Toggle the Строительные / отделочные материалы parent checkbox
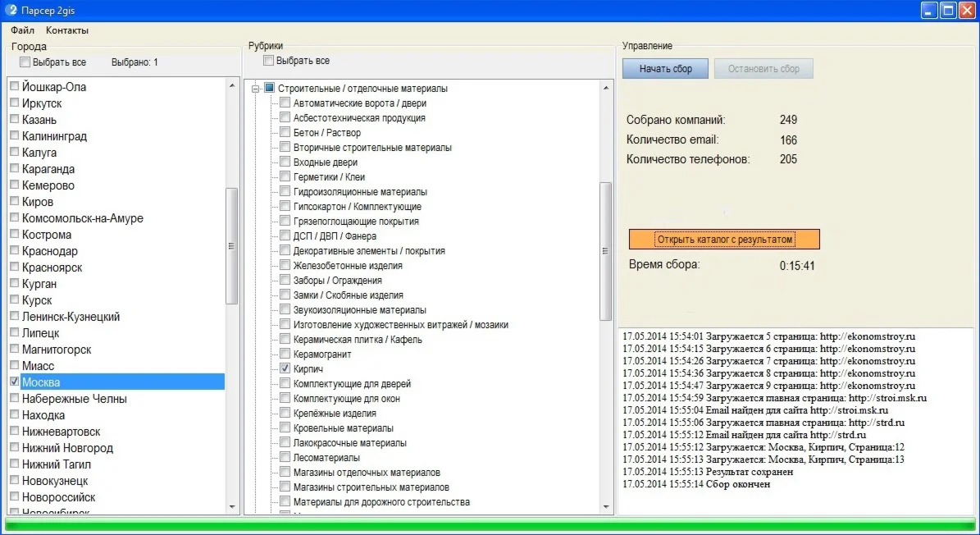 pyautogui.click(x=269, y=89)
